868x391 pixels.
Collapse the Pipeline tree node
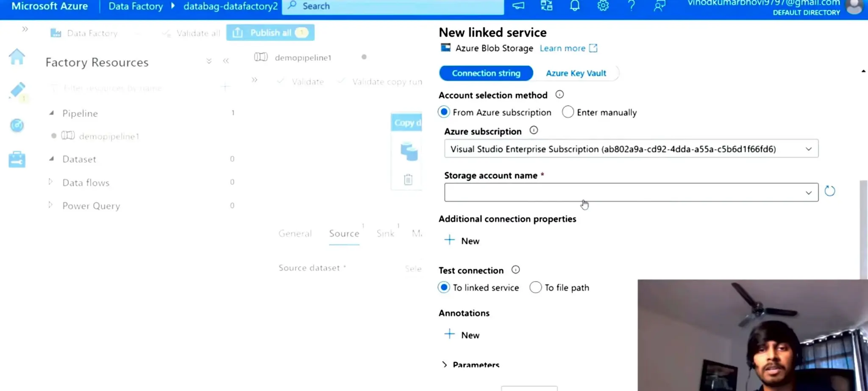click(x=52, y=113)
